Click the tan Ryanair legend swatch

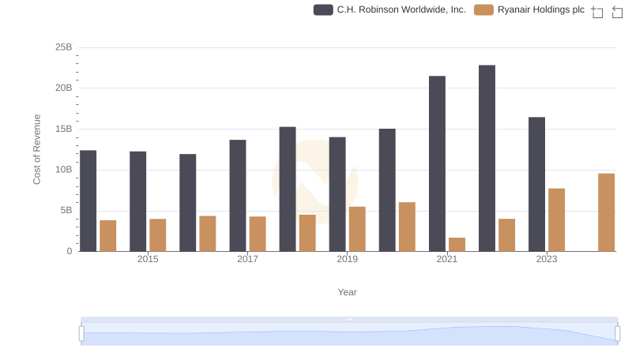[x=483, y=9]
